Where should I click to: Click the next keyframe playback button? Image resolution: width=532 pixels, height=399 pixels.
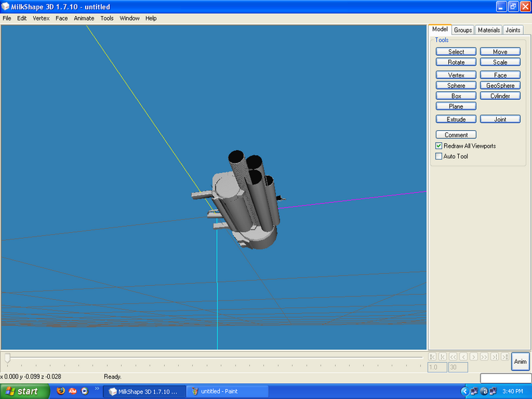pyautogui.click(x=495, y=356)
